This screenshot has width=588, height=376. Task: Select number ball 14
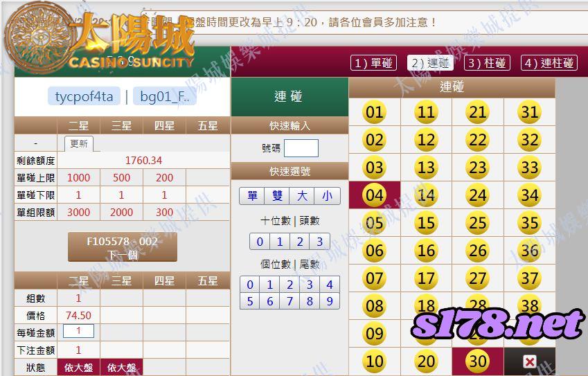(426, 195)
